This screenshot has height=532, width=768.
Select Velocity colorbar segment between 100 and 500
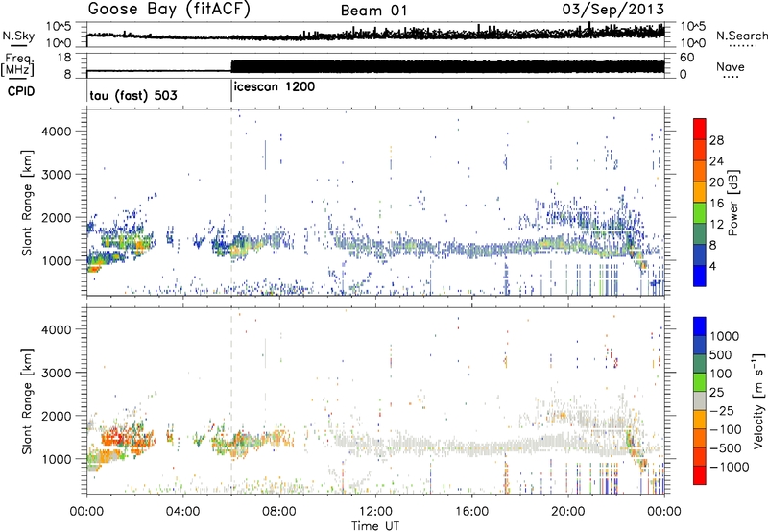[x=700, y=364]
